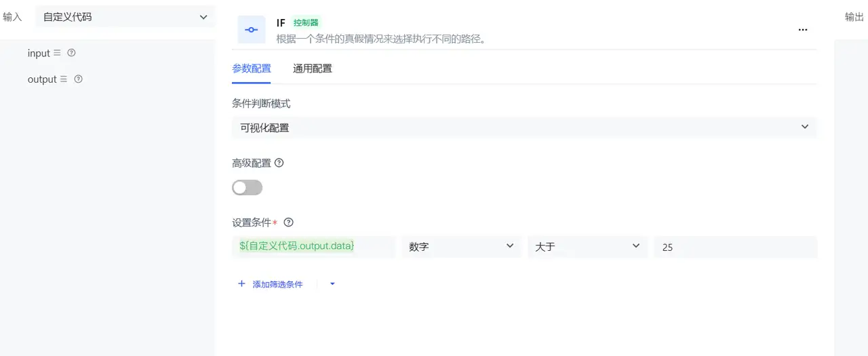The image size is (868, 356).
Task: Expand the arrow next to 添加筛选条件
Action: point(332,284)
